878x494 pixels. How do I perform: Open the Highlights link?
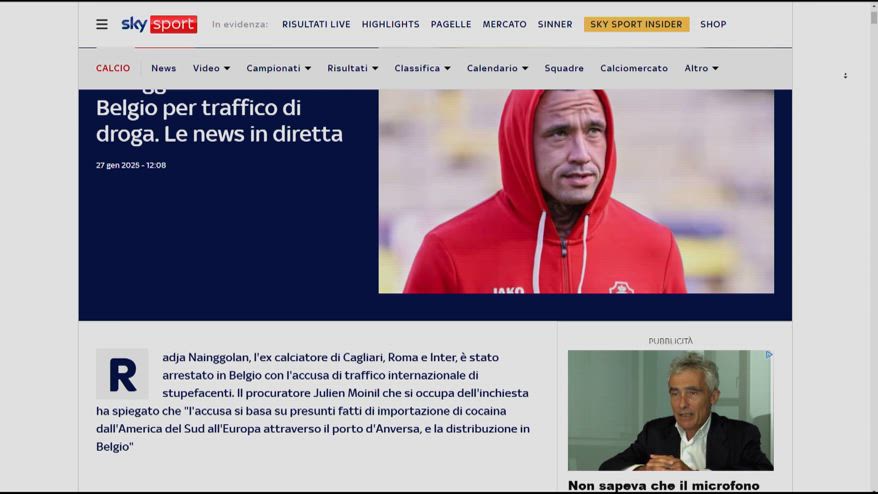(x=390, y=24)
